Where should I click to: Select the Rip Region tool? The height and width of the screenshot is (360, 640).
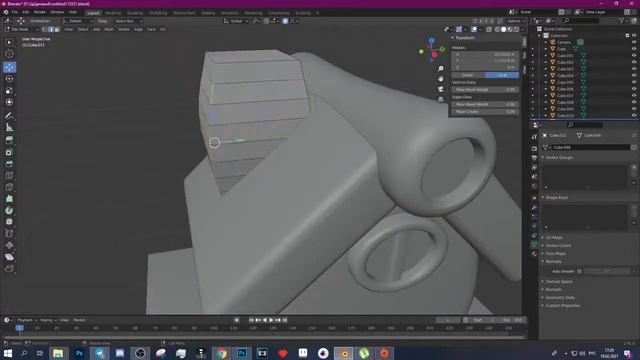[x=9, y=268]
